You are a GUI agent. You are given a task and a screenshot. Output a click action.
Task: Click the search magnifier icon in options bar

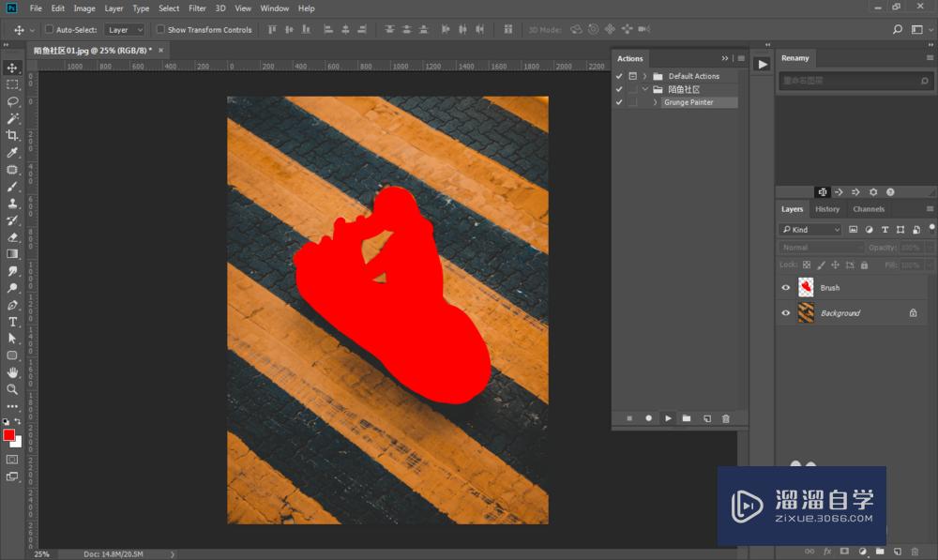click(x=898, y=29)
